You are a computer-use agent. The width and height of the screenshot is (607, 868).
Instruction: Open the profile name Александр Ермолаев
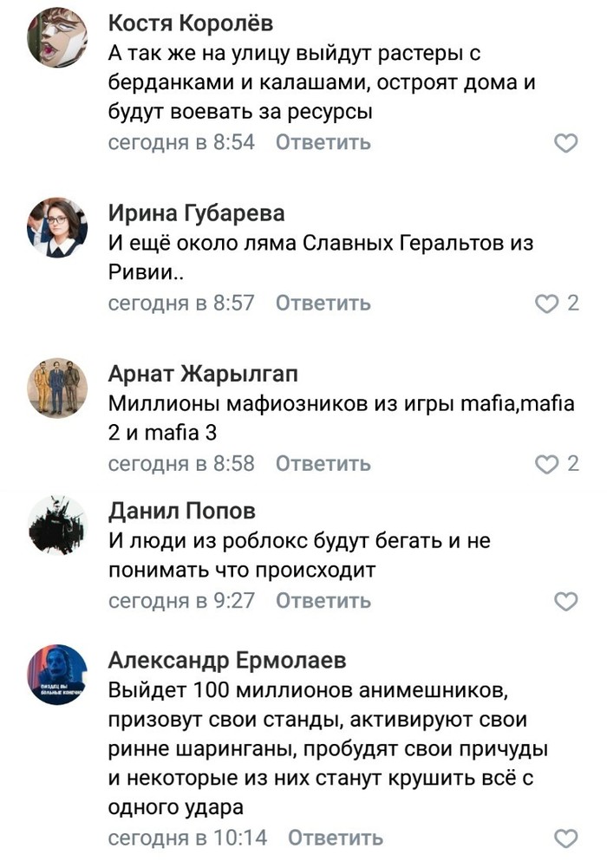tap(227, 661)
